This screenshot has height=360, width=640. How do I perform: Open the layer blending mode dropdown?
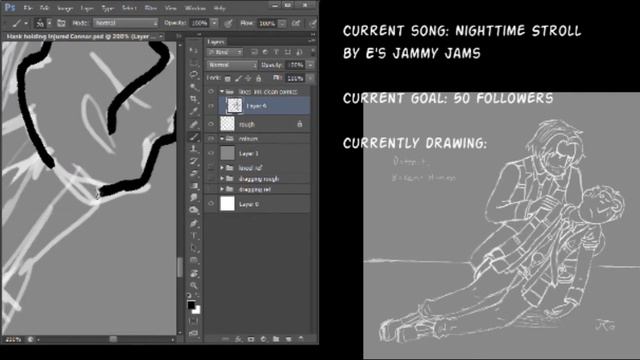[x=232, y=65]
